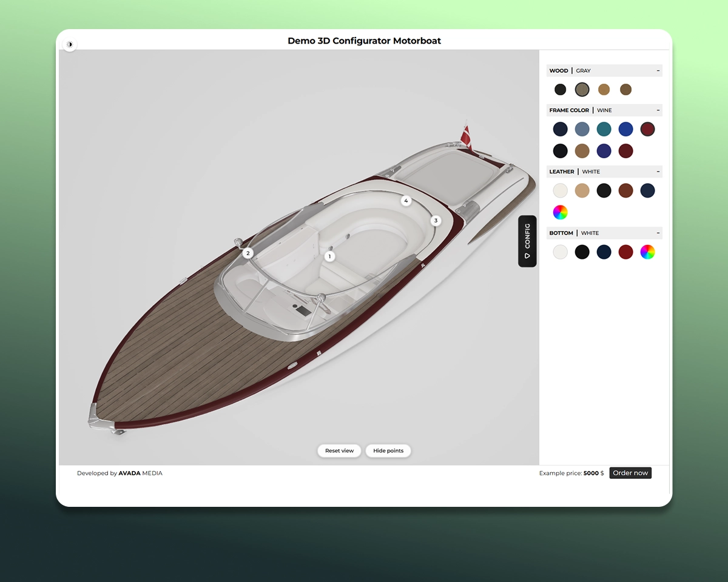
Task: Click the WOOD section header label
Action: (559, 71)
